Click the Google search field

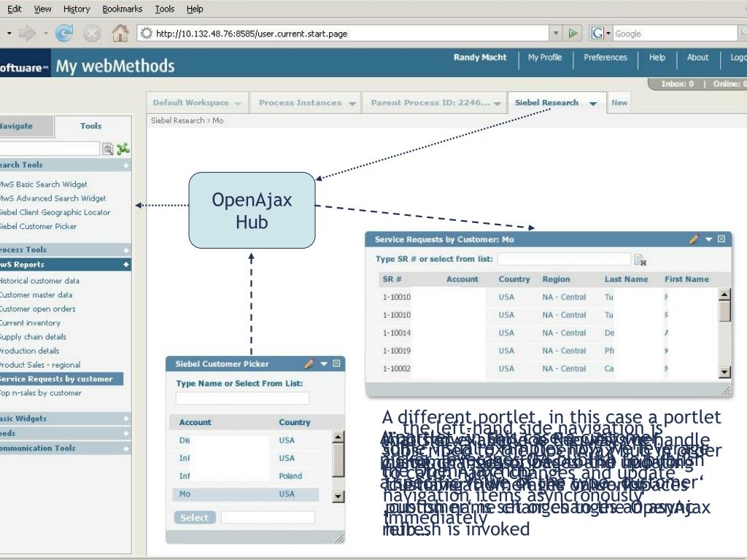(x=675, y=34)
